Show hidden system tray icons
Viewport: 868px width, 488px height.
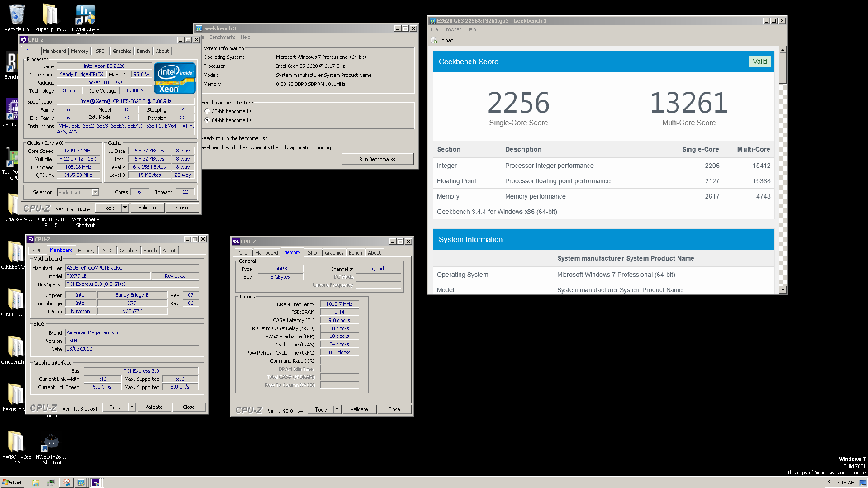[829, 483]
